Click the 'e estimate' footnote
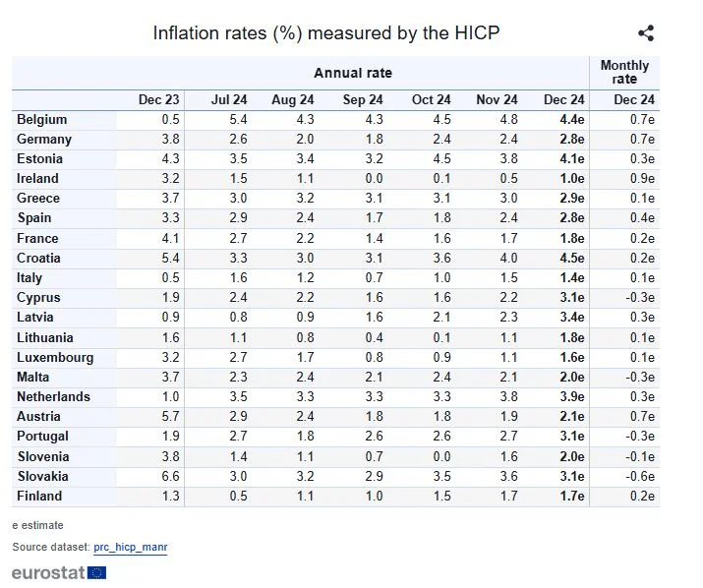 point(37,525)
